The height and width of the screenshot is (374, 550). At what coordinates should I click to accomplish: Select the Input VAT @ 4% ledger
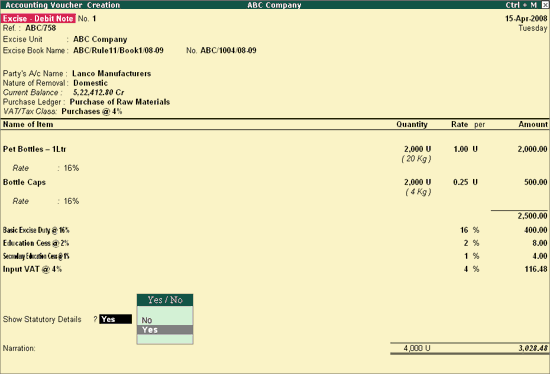(32, 269)
